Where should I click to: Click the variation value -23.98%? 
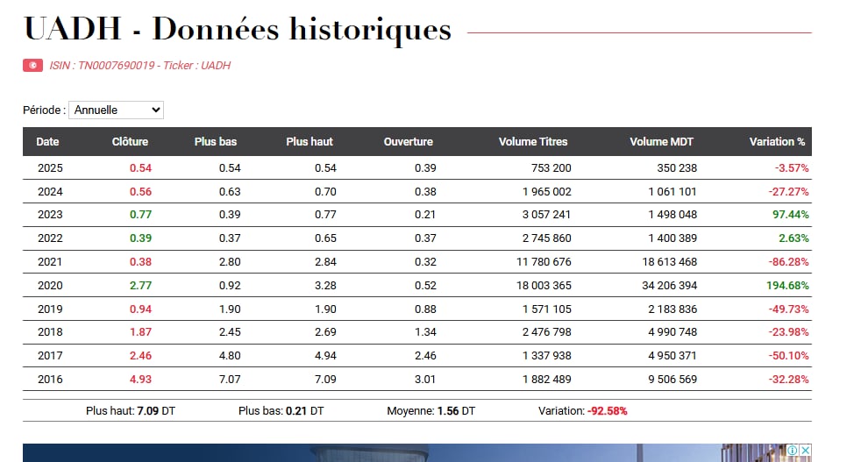coord(788,332)
